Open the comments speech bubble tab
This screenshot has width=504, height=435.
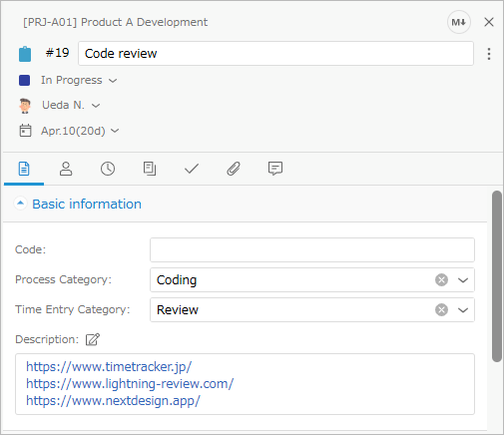point(275,169)
